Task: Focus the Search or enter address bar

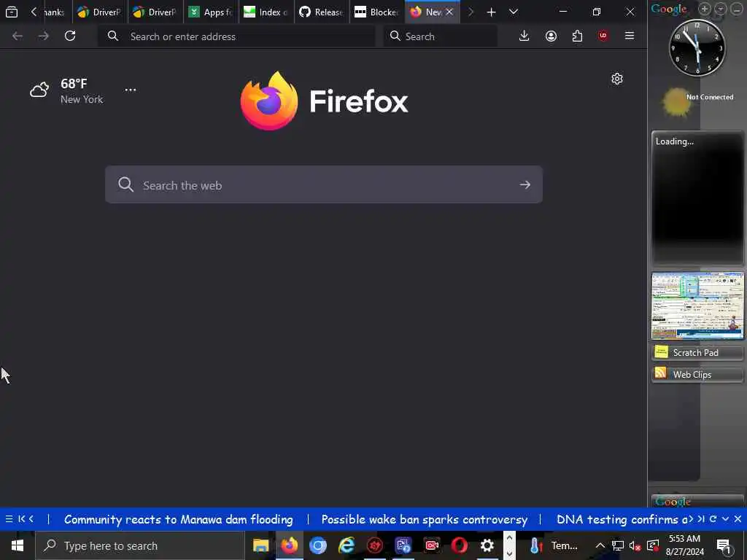Action: tap(236, 36)
